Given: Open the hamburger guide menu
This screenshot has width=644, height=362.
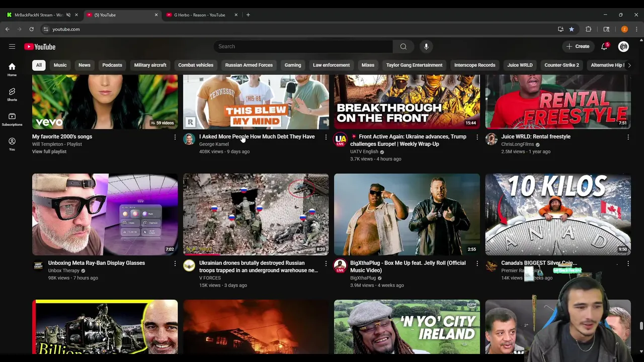Looking at the screenshot, I should coord(12,47).
